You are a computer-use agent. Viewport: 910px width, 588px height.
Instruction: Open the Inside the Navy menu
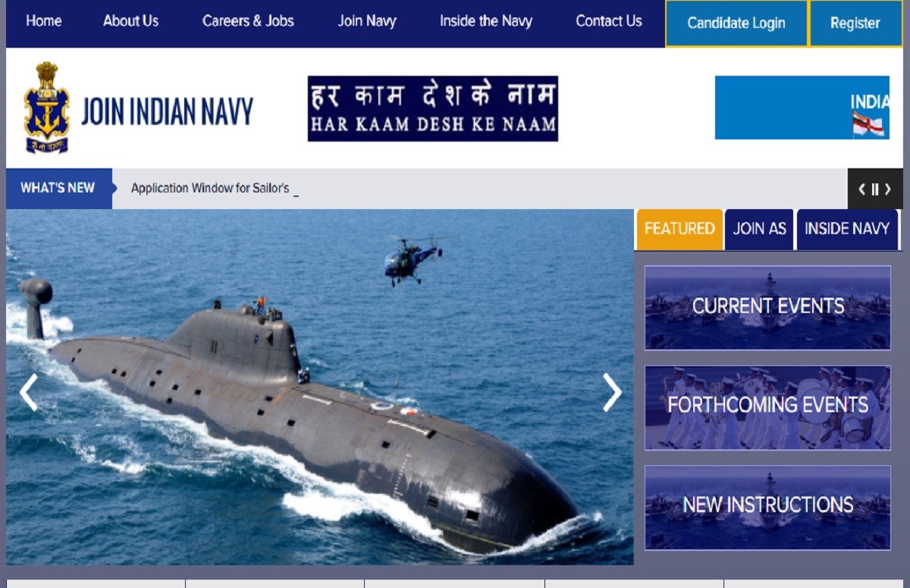coord(486,21)
